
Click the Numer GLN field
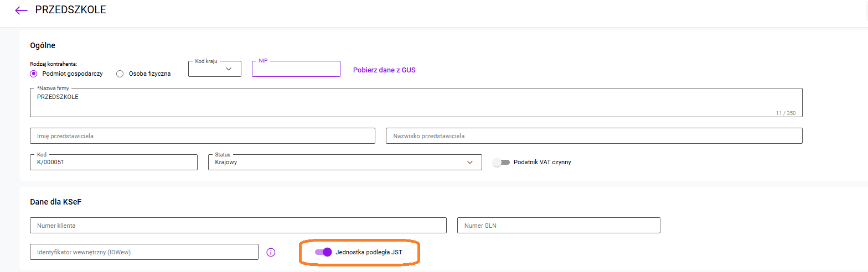coord(558,226)
